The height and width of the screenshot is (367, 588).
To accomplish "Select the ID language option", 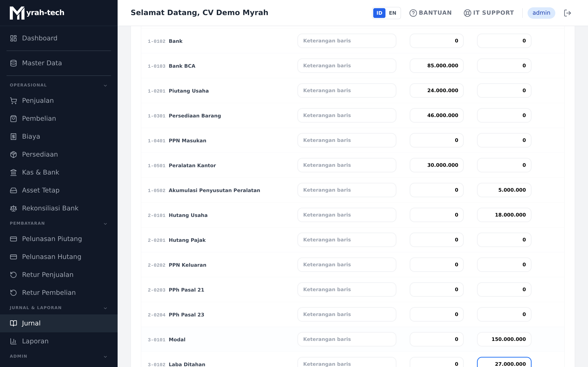I will coord(379,13).
